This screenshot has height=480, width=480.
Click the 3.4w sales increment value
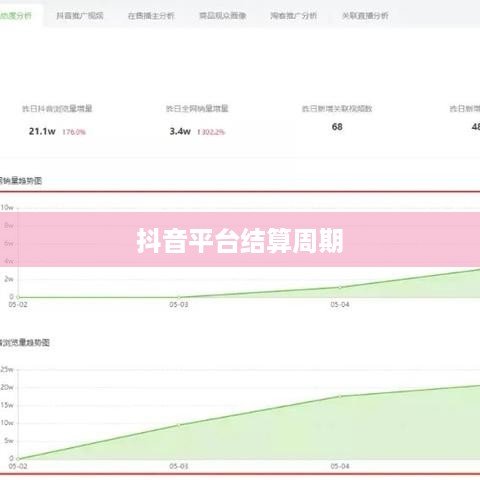pos(180,131)
